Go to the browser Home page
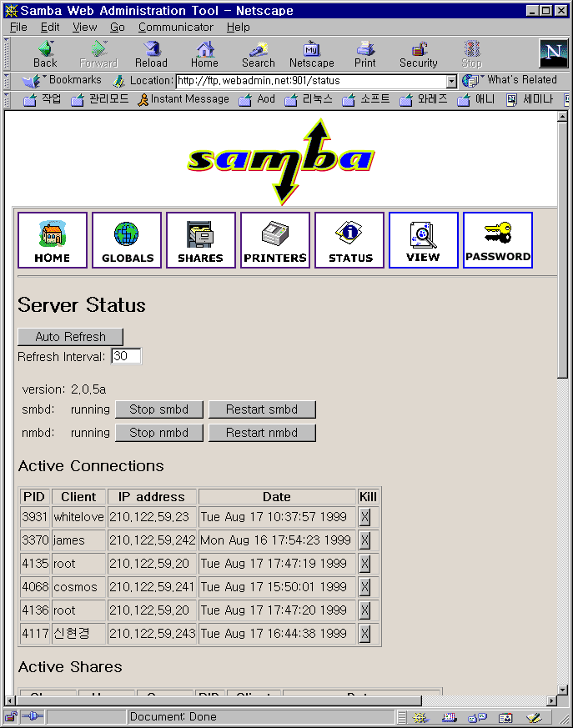The height and width of the screenshot is (728, 573). (x=204, y=54)
